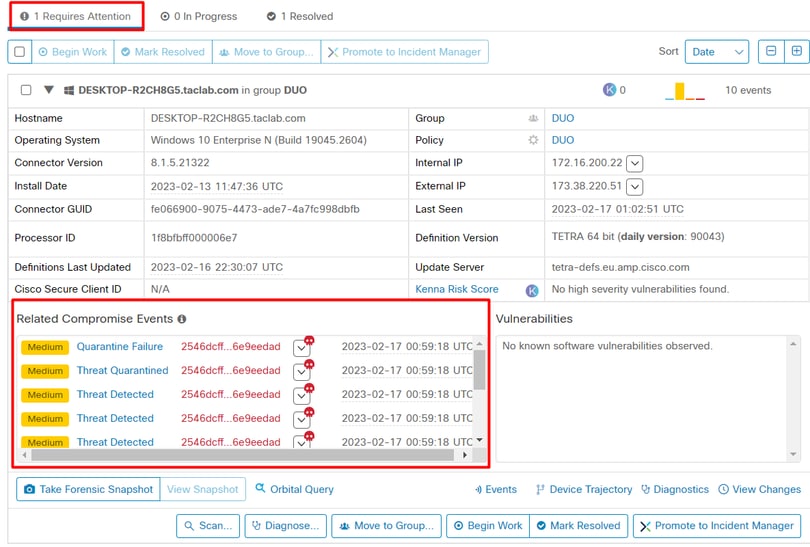Open the DUO policy link
The image size is (810, 547).
(563, 140)
